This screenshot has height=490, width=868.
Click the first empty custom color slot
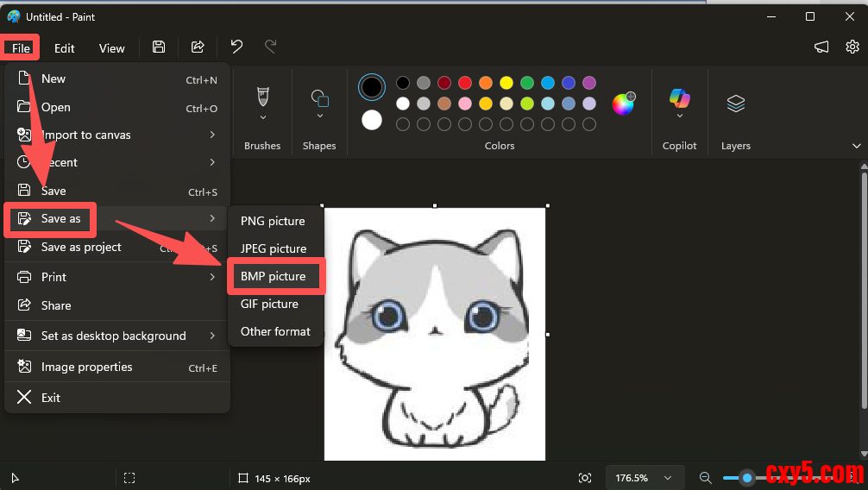pyautogui.click(x=403, y=124)
